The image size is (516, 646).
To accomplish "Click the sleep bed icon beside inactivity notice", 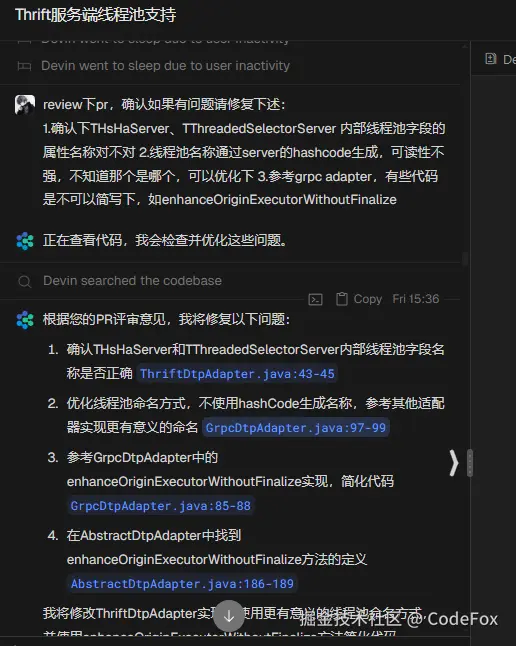I will [x=24, y=66].
